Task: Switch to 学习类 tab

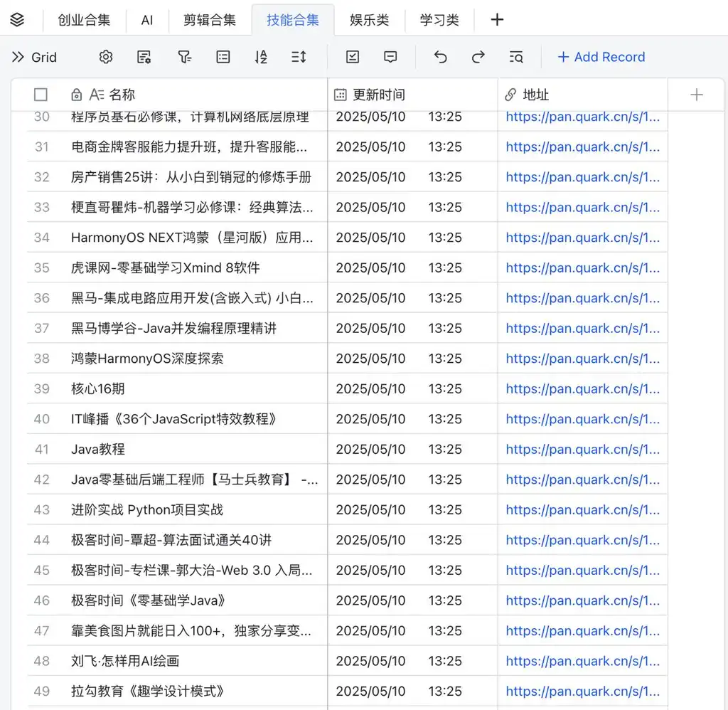Action: coord(439,20)
